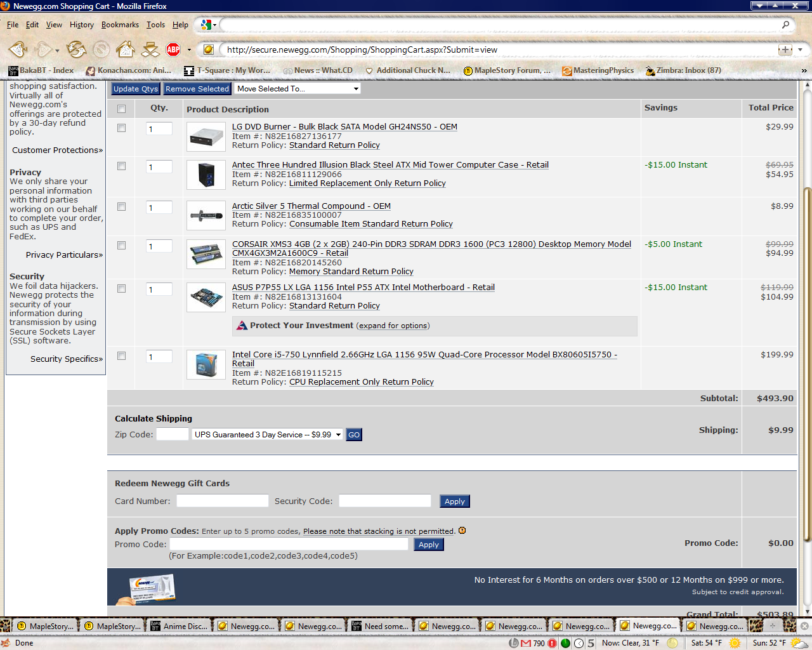Image resolution: width=812 pixels, height=650 pixels.
Task: Click the Adblock Plus ABP icon
Action: 173,49
